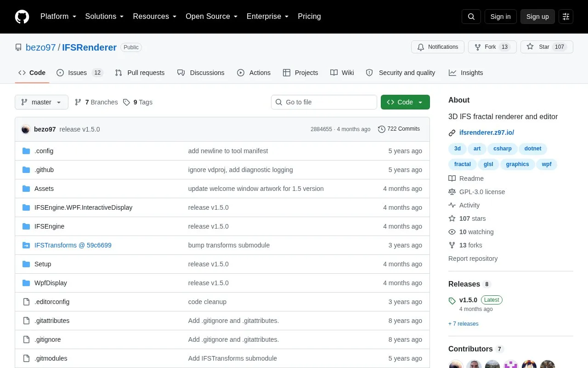Click the Sign up button
The width and height of the screenshot is (588, 368).
(x=537, y=17)
